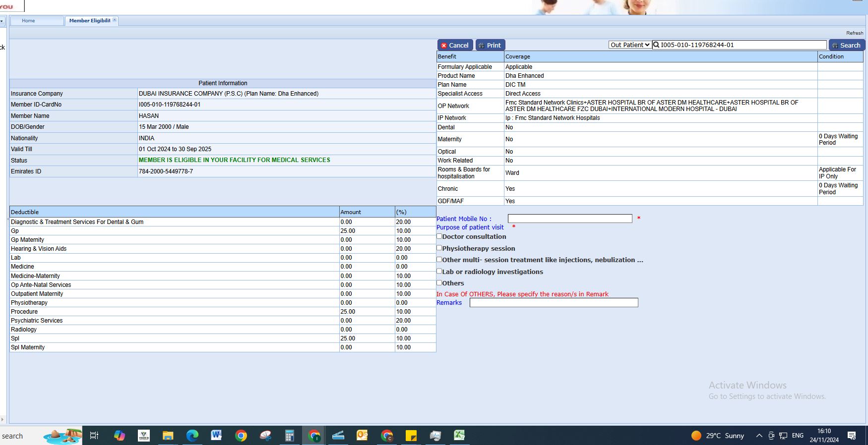
Task: Expand the left panel dropdown arrow
Action: pos(2,21)
